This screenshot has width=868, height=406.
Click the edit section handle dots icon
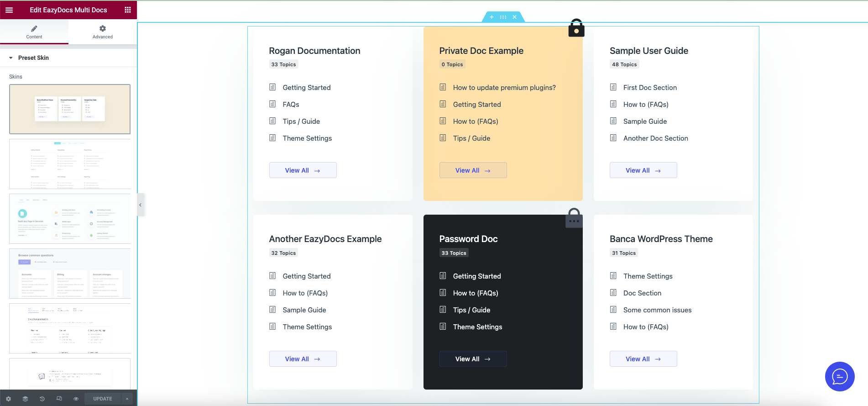pos(503,17)
